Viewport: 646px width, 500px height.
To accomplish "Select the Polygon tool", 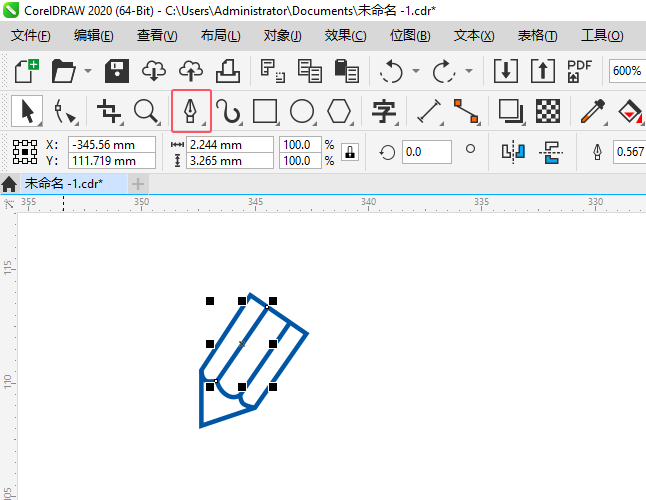I will [x=339, y=111].
